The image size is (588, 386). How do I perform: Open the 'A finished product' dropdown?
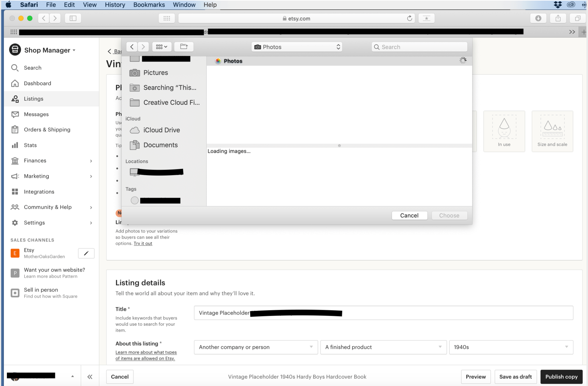[383, 347]
